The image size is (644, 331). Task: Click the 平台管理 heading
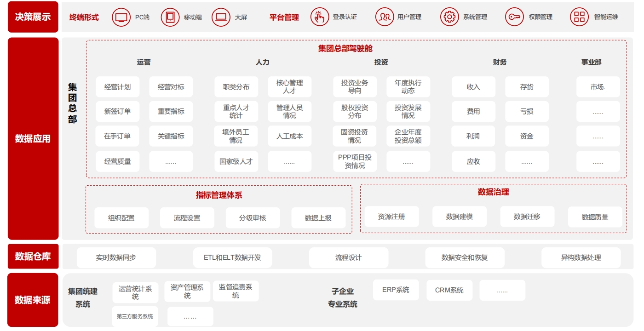click(x=284, y=17)
